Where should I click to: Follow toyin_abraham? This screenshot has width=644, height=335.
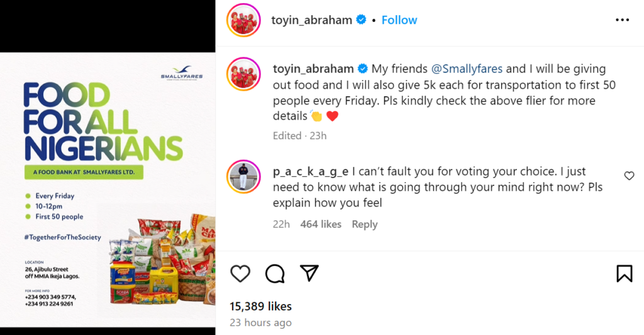(399, 20)
